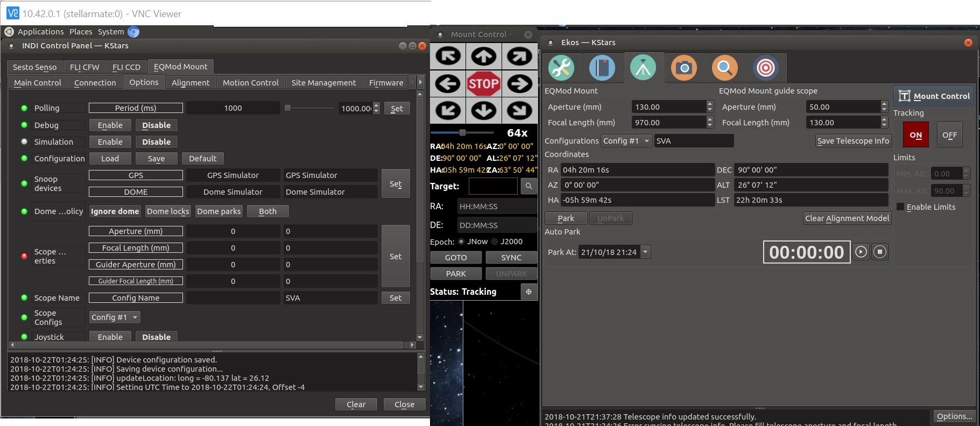Tick the Enable Limits checkbox

point(900,207)
